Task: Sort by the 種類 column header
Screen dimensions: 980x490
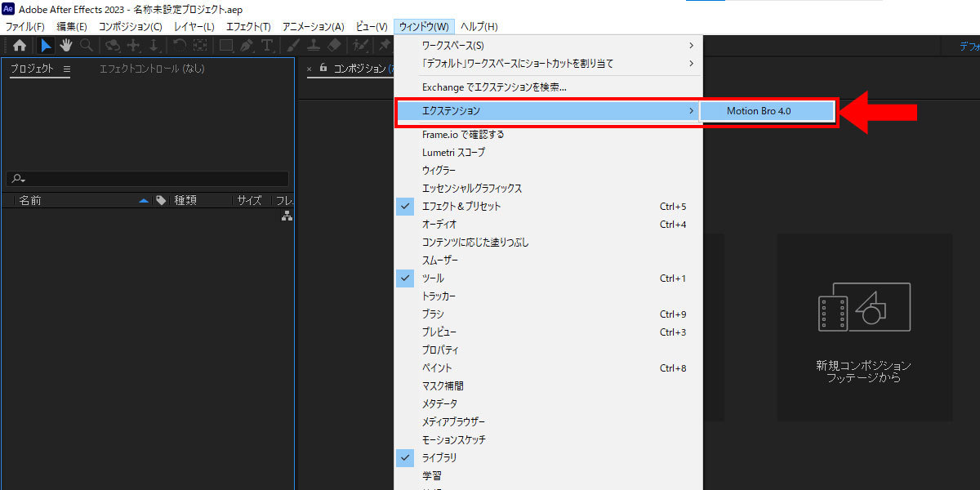Action: pos(185,200)
